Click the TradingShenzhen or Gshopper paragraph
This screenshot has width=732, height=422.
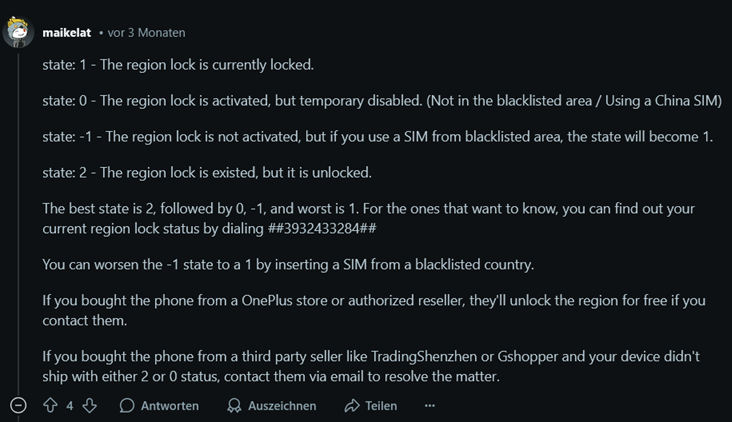[371, 365]
